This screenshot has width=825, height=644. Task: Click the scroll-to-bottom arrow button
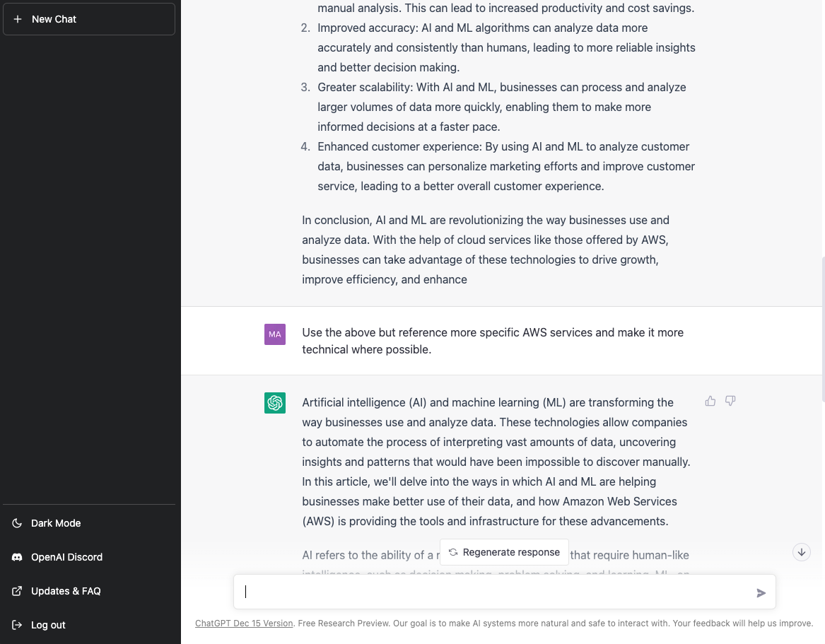pyautogui.click(x=802, y=552)
